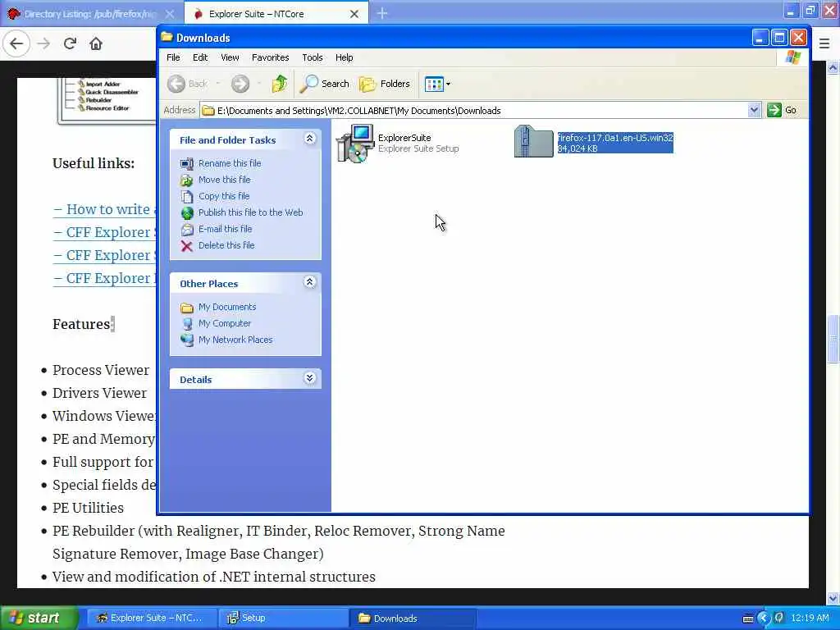
Task: Click E-mail this file
Action: click(x=225, y=229)
